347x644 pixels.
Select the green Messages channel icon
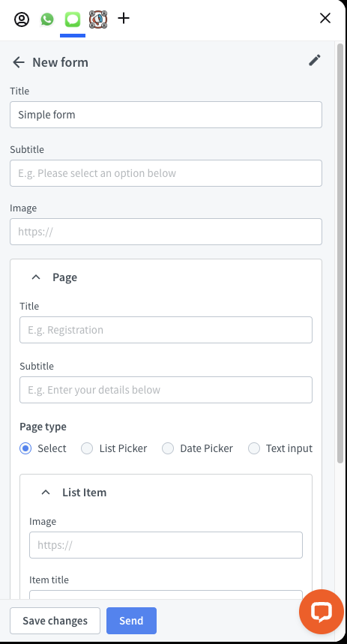(73, 19)
